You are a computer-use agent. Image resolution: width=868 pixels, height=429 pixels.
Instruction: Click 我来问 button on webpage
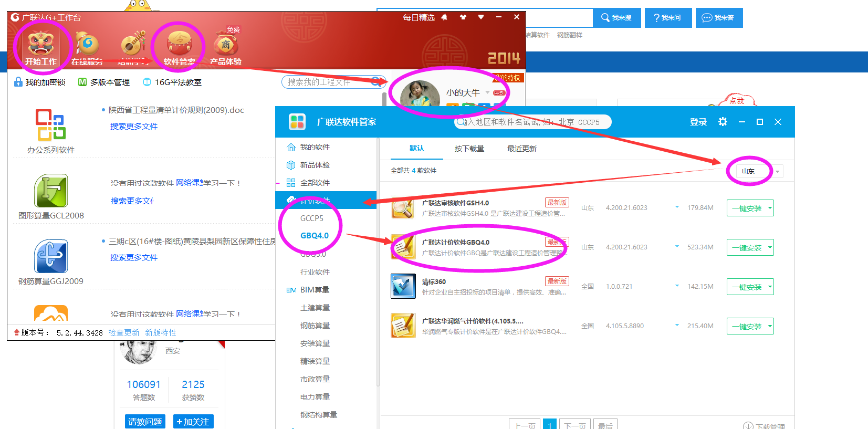(668, 18)
